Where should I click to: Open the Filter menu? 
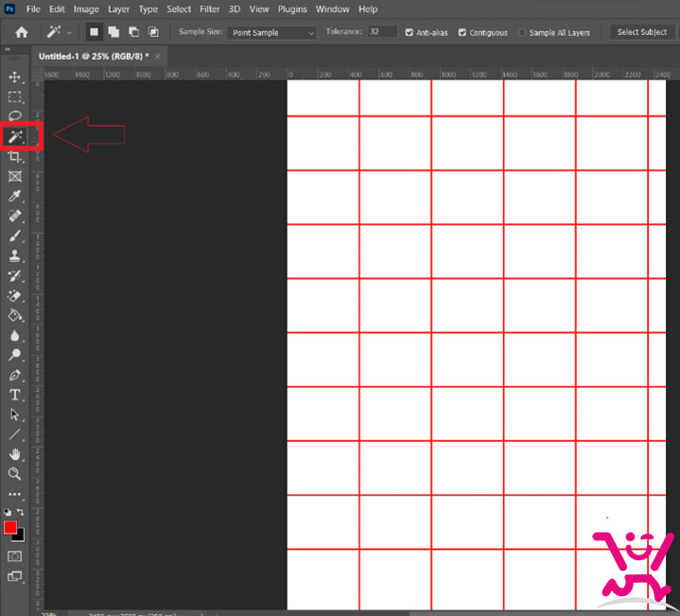209,9
